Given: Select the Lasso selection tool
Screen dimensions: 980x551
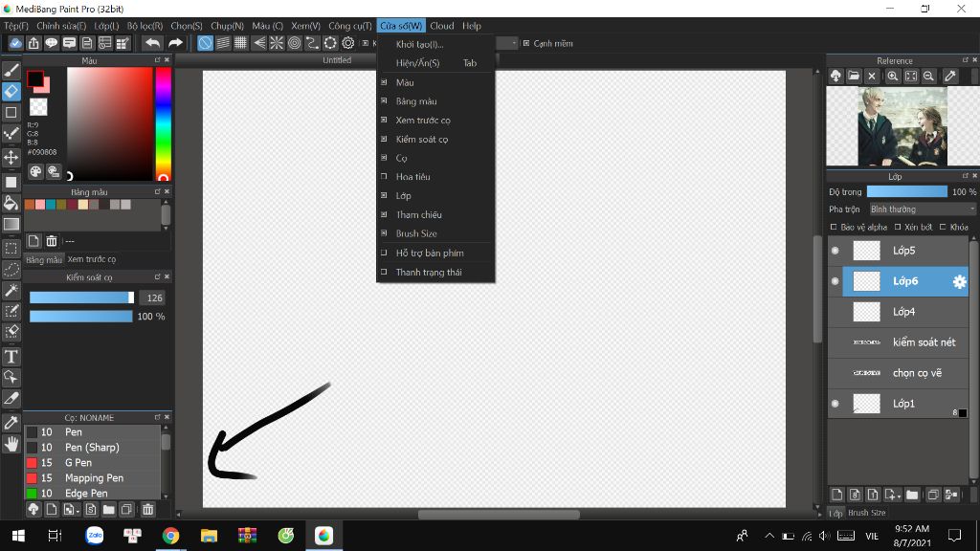Looking at the screenshot, I should tap(11, 269).
